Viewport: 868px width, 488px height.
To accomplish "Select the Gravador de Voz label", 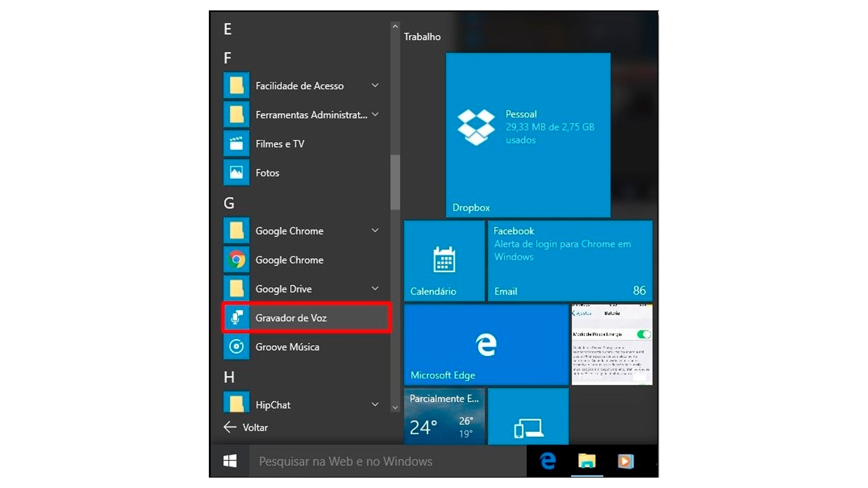I will 291,318.
